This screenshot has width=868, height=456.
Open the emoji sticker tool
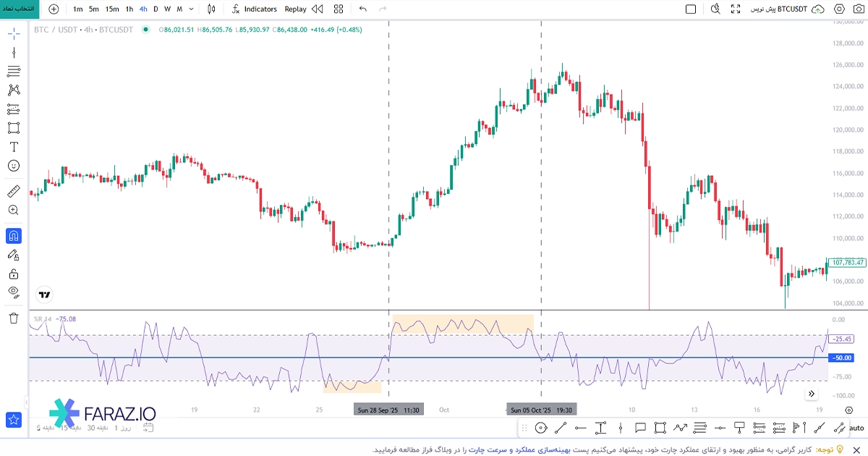[x=14, y=166]
